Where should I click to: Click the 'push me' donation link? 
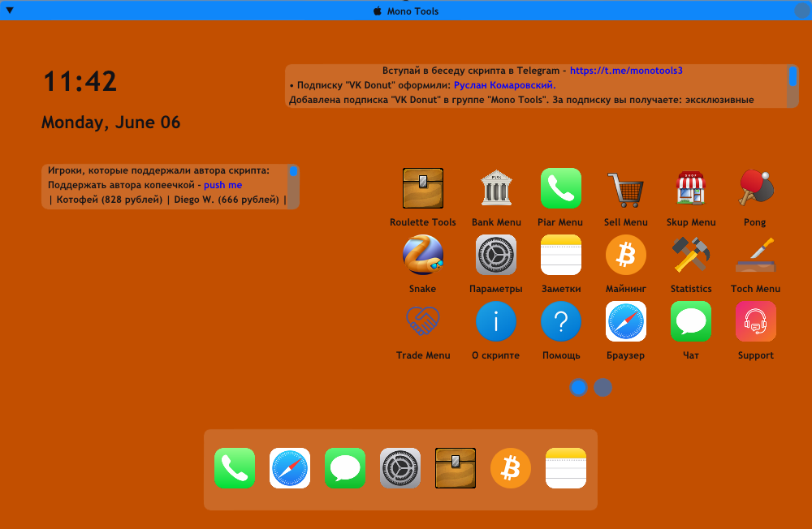coord(222,185)
